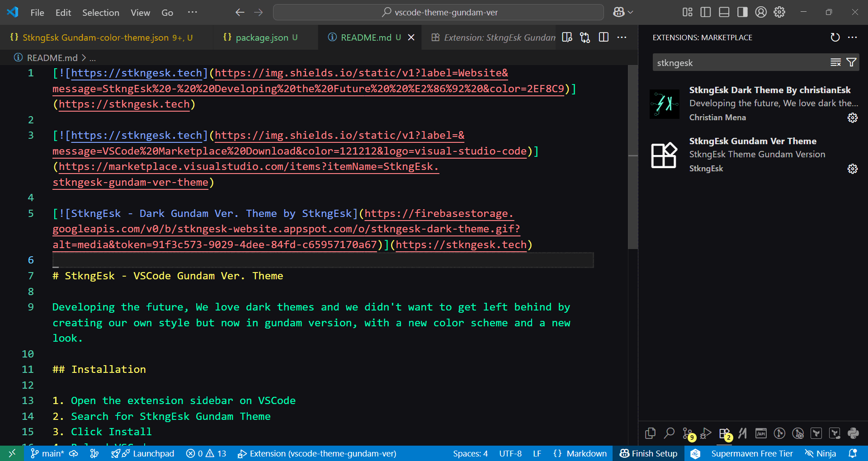
Task: Select the Extensions view icon
Action: pos(725,434)
